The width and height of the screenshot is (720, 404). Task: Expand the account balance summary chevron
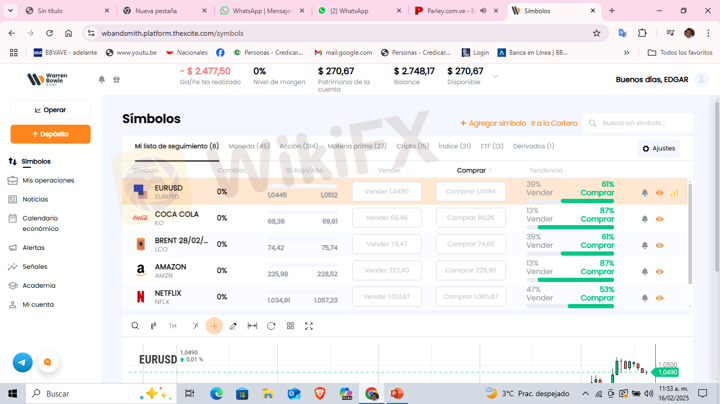click(495, 76)
